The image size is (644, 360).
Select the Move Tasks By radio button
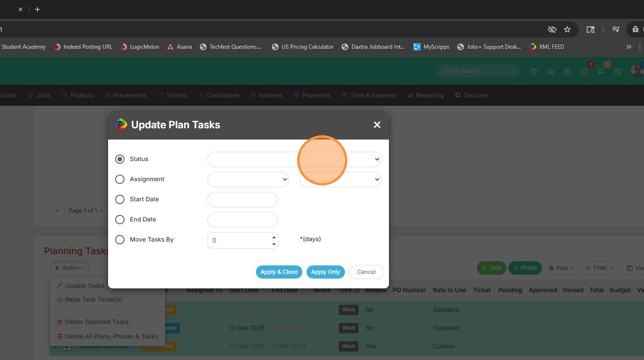click(120, 240)
